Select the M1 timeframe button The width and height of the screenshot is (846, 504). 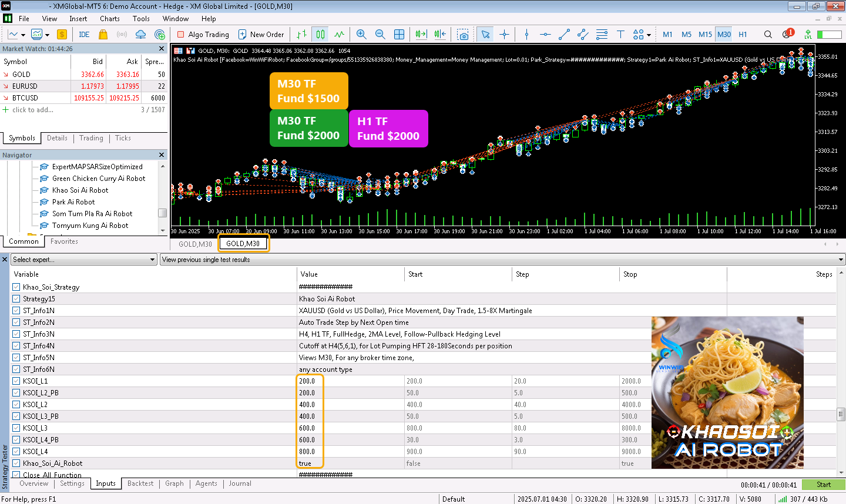click(x=667, y=35)
